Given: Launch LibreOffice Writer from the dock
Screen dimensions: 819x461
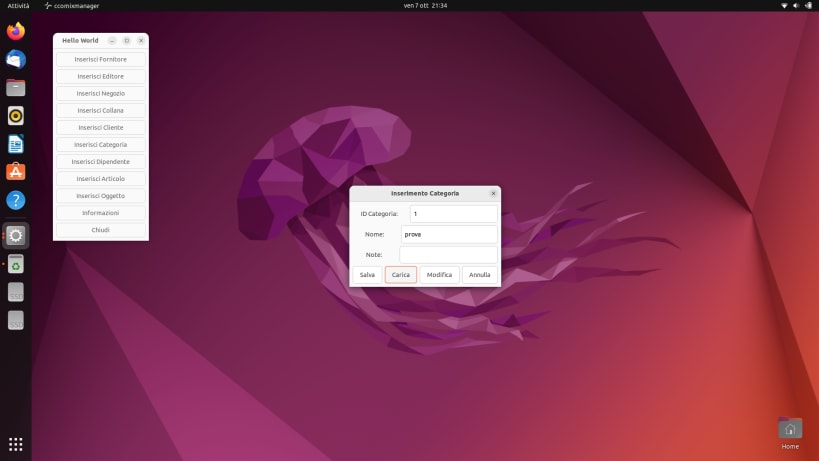Looking at the screenshot, I should point(16,144).
